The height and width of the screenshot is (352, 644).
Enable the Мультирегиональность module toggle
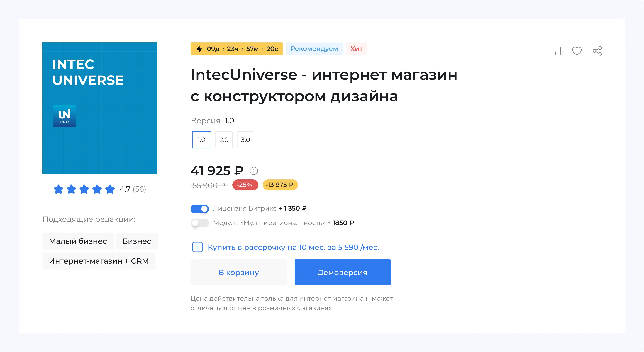[x=199, y=223]
